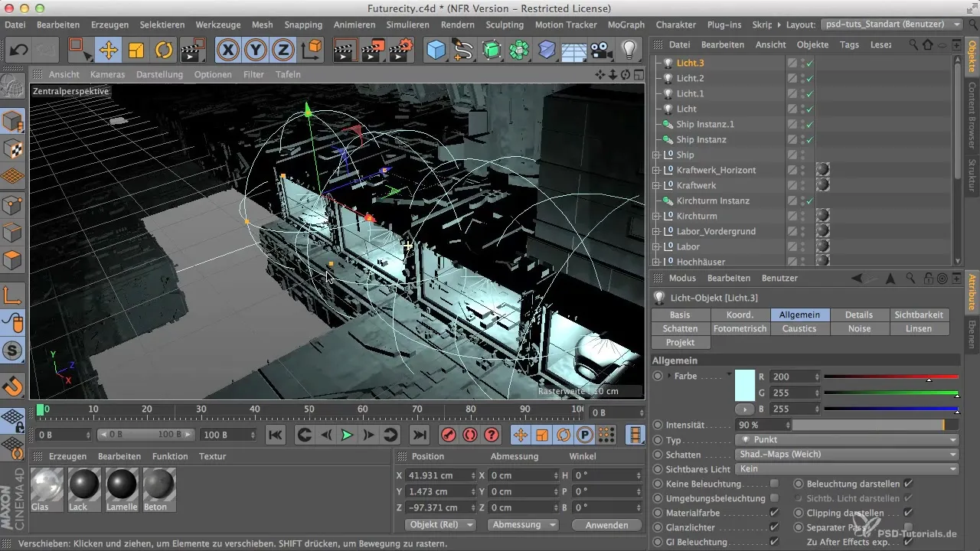Screen dimensions: 980x551
Task: Expand the Kirchturm object hierarchy
Action: point(655,216)
